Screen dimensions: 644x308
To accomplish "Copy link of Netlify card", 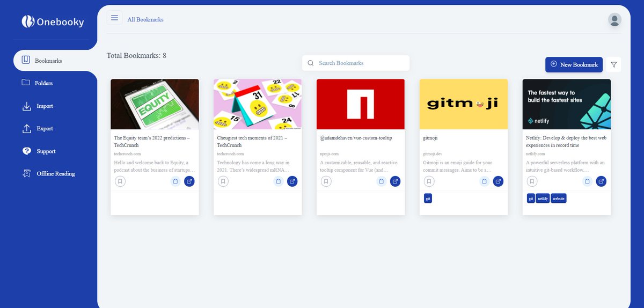I will (587, 181).
